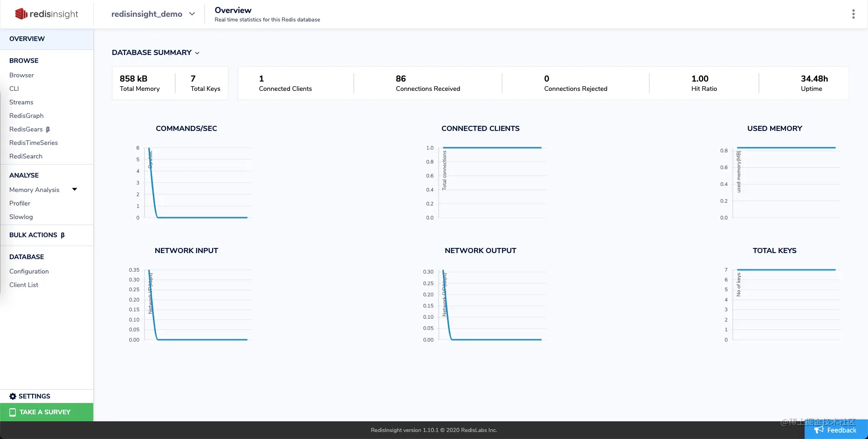
Task: Click the Feedback megaphone icon
Action: (x=819, y=430)
